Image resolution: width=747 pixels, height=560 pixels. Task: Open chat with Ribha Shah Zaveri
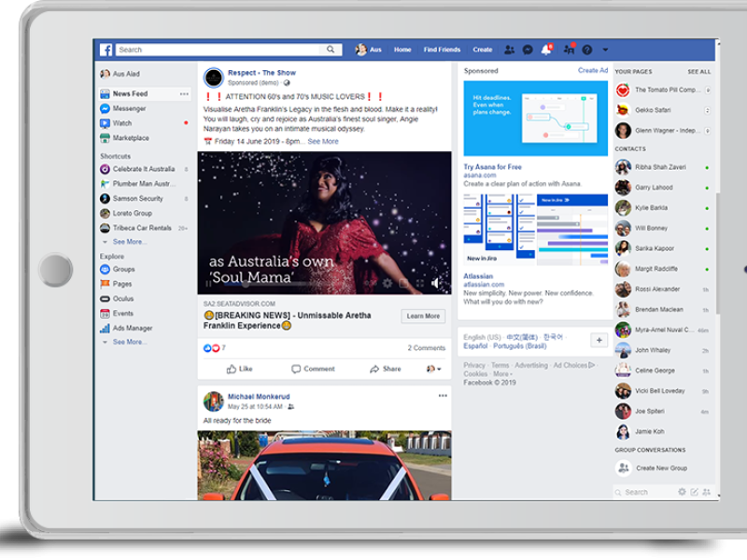click(663, 167)
